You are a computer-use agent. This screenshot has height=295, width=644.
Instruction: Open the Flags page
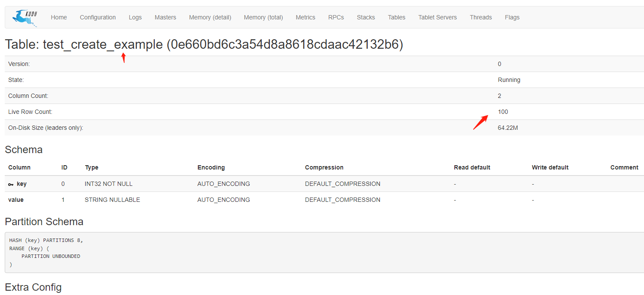tap(512, 18)
